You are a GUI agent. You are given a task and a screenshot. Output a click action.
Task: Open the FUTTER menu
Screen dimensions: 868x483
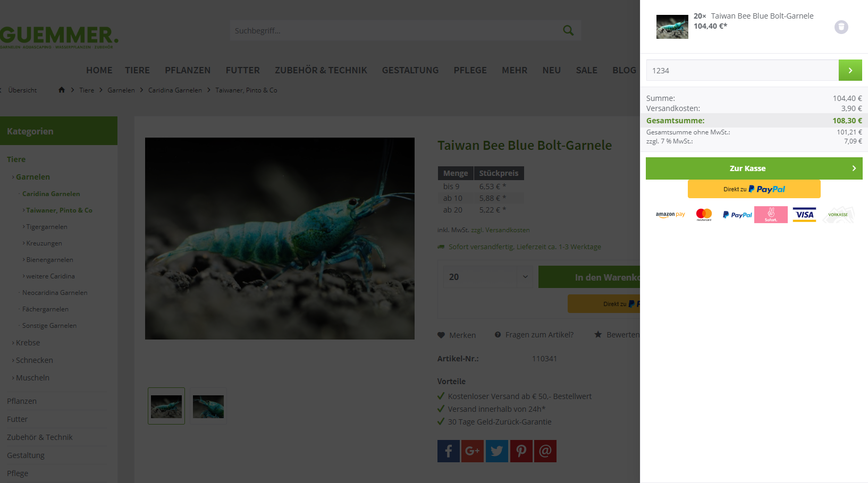coord(243,70)
